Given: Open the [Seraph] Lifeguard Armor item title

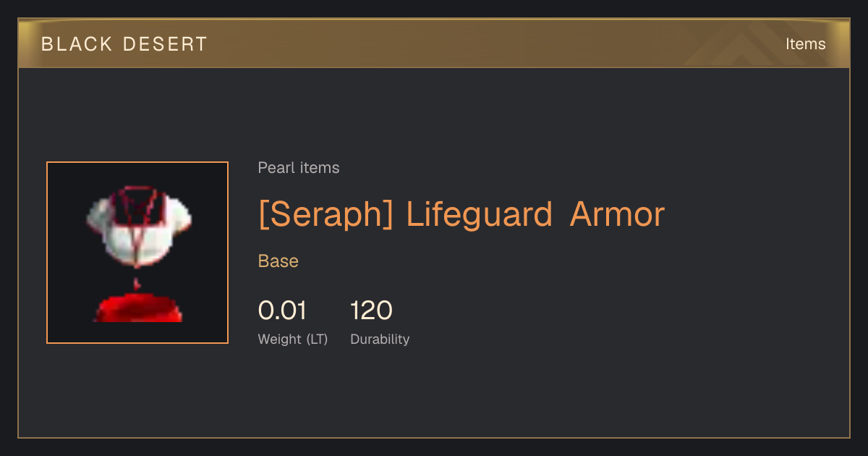Looking at the screenshot, I should pos(461,214).
